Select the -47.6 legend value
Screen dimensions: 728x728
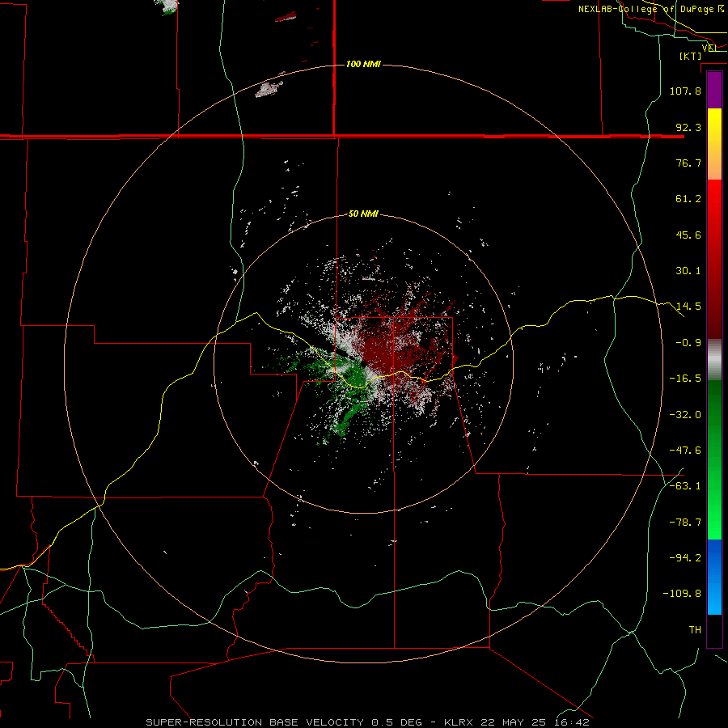tap(685, 451)
